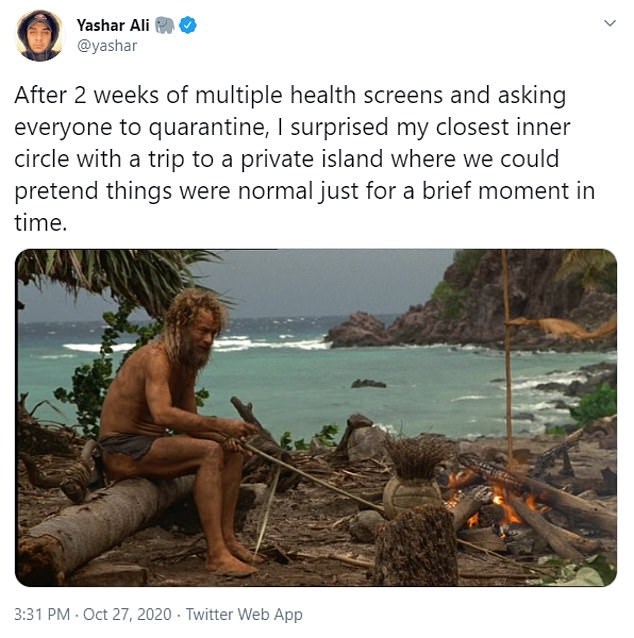Open the attached island photo
Image resolution: width=634 pixels, height=638 pixels.
coord(316,417)
